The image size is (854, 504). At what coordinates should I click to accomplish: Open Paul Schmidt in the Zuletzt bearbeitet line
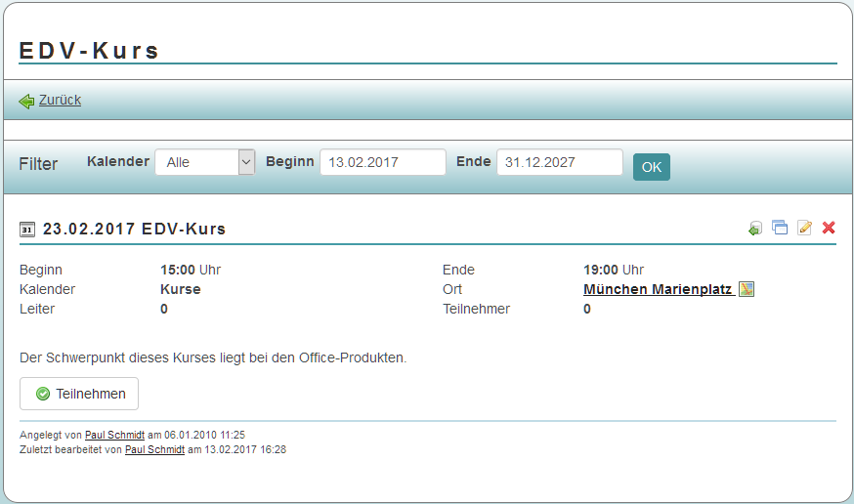click(x=154, y=450)
